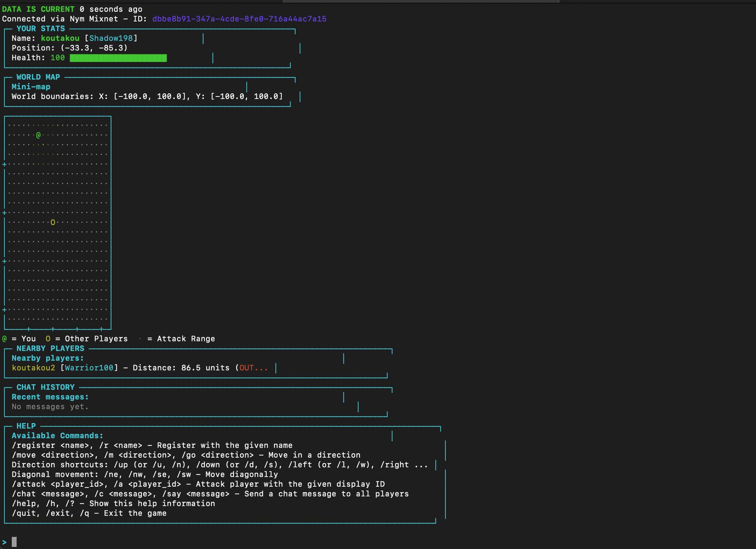
Task: Click the Health value 100
Action: tap(57, 58)
